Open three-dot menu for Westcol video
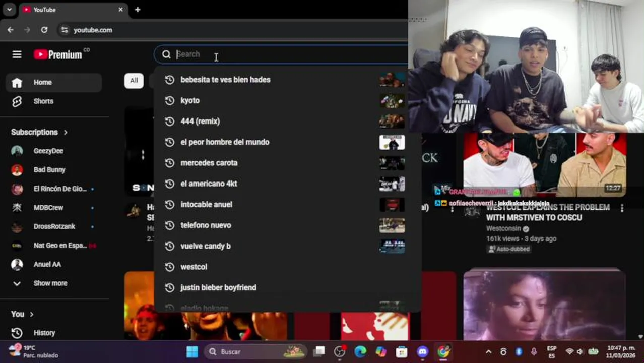 pyautogui.click(x=622, y=208)
